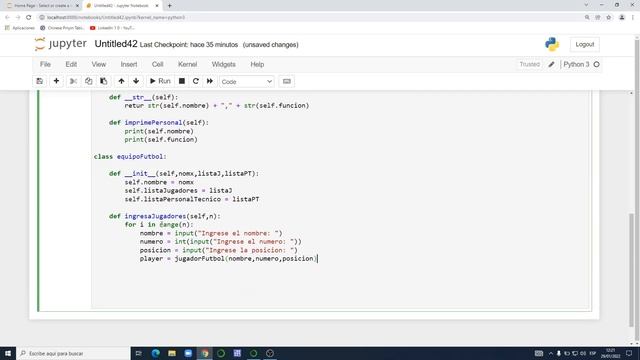Log out with the Logout button
Image resolution: width=640 pixels, height=360 pixels.
click(x=584, y=44)
